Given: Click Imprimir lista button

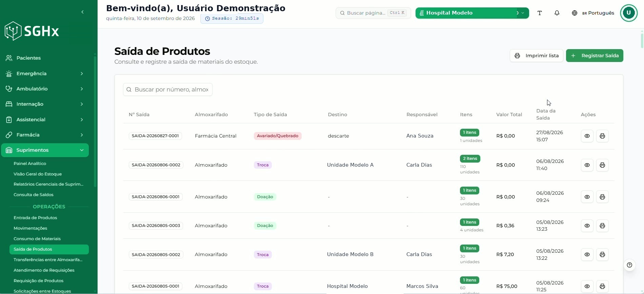Looking at the screenshot, I should (536, 56).
